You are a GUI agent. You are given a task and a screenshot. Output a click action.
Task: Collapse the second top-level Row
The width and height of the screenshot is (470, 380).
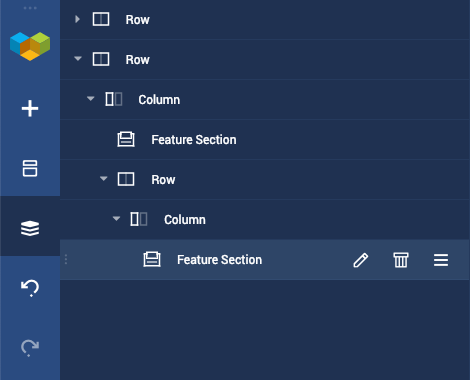coord(78,59)
